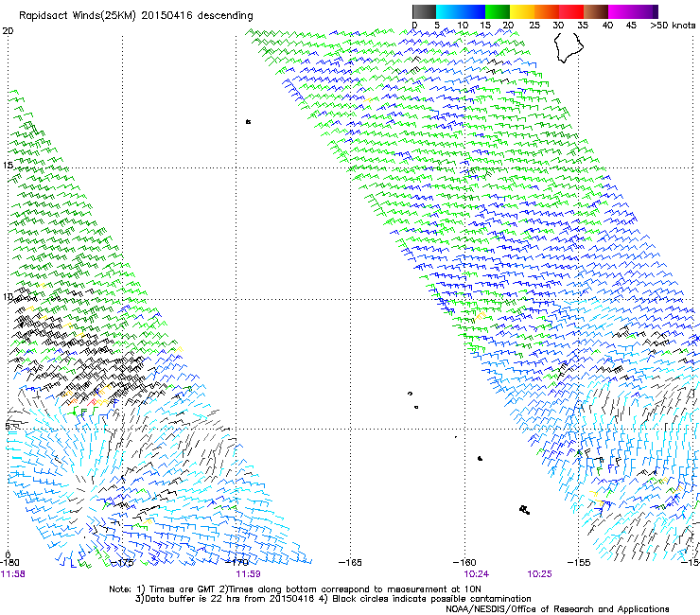Click the '25' legend scale label
This screenshot has width=700, height=615.
(534, 26)
